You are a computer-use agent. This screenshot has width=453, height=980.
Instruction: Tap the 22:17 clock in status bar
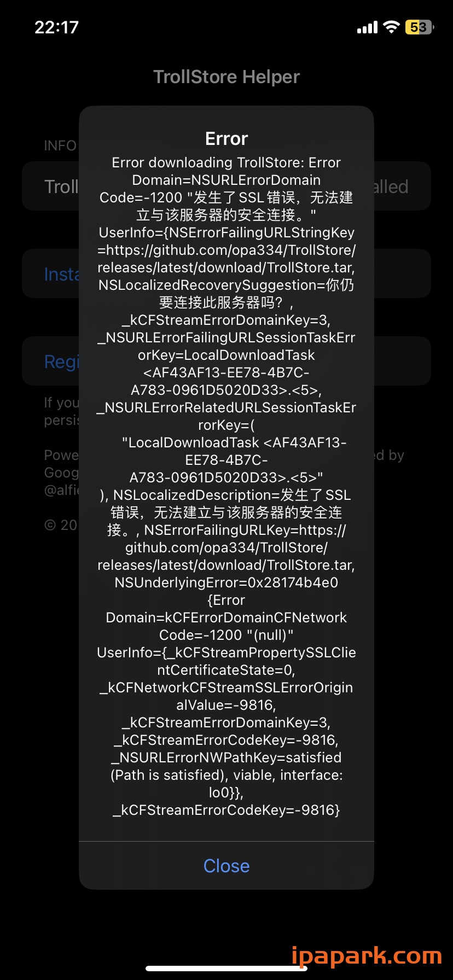(57, 27)
